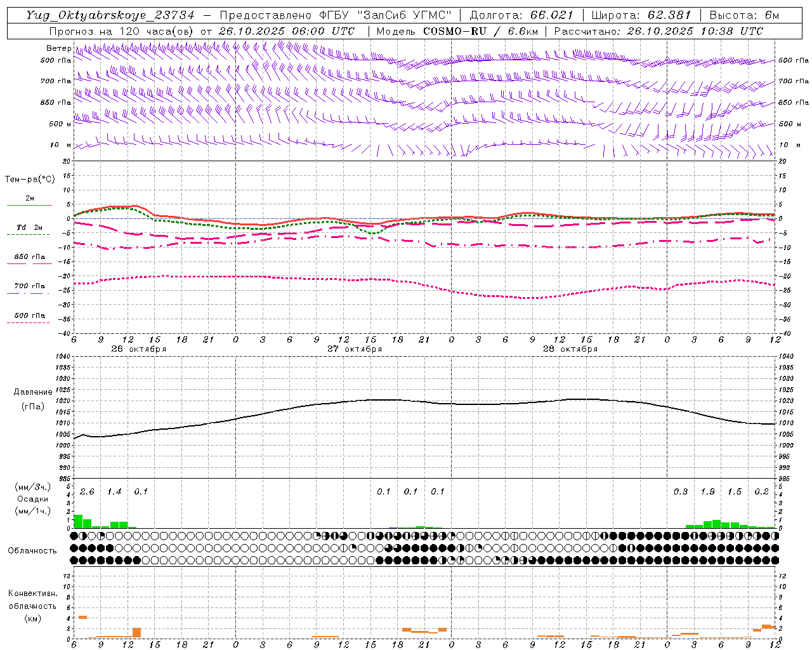Click the Td 2м dew point legend entry
Image resolution: width=812 pixels, height=650 pixels.
click(29, 227)
